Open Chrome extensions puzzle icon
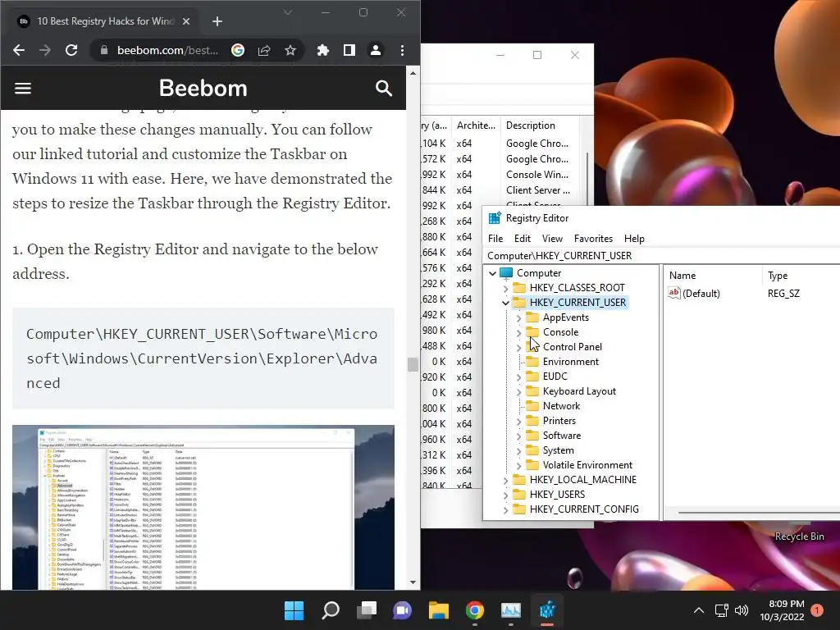 click(x=323, y=50)
